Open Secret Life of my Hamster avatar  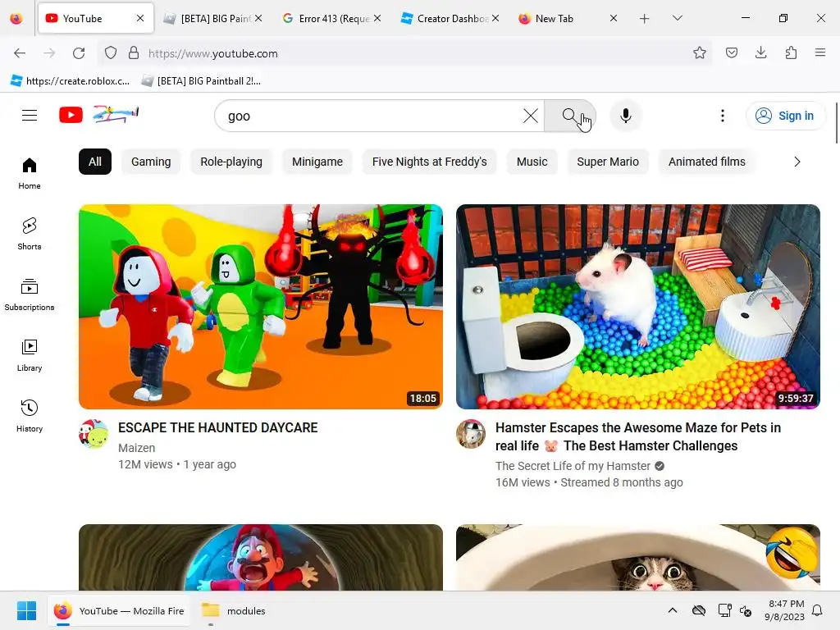point(471,434)
